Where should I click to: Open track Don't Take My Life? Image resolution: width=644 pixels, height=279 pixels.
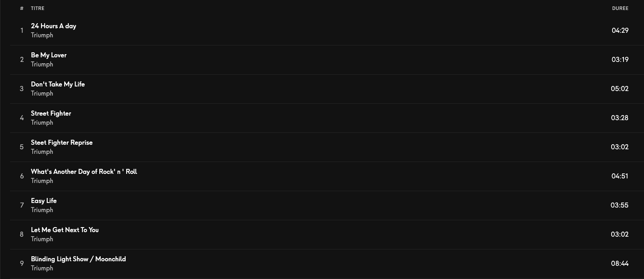click(58, 84)
